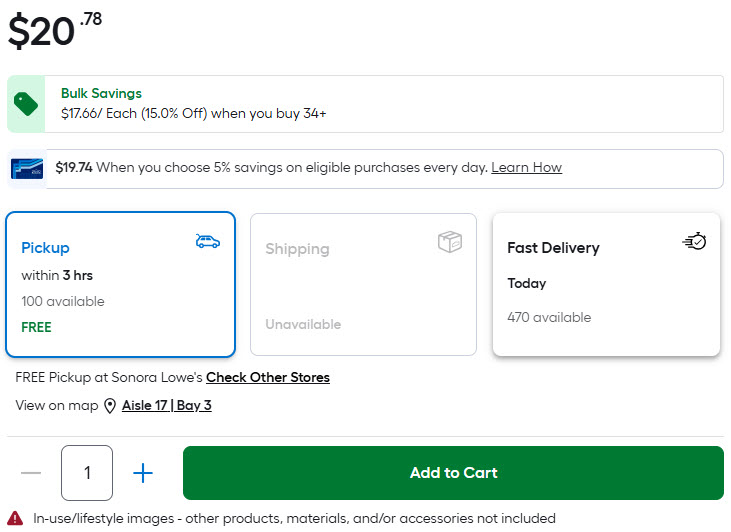Click the credit card icon beside $19.74
Image resolution: width=731 pixels, height=532 pixels.
click(x=27, y=168)
